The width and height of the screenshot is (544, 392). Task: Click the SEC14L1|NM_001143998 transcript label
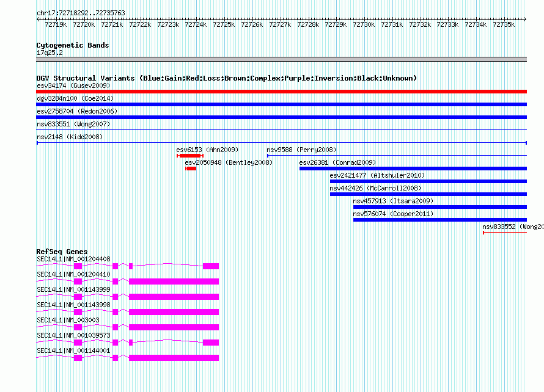tap(73, 305)
